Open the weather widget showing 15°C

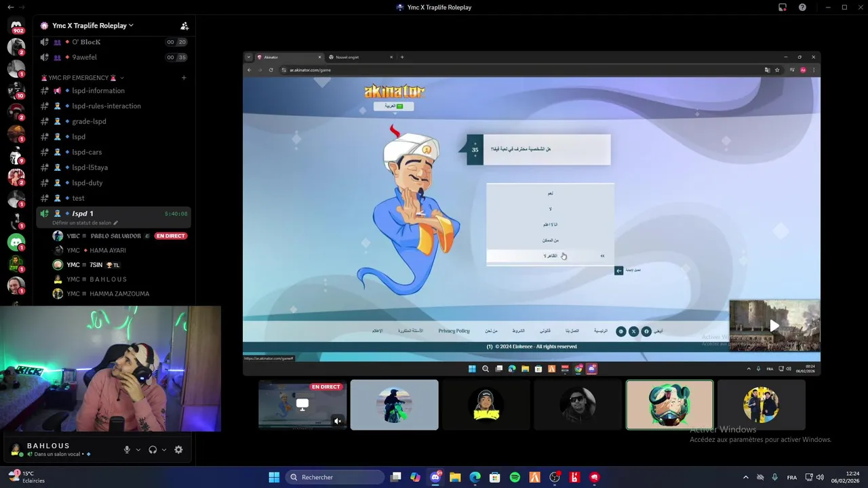point(26,477)
